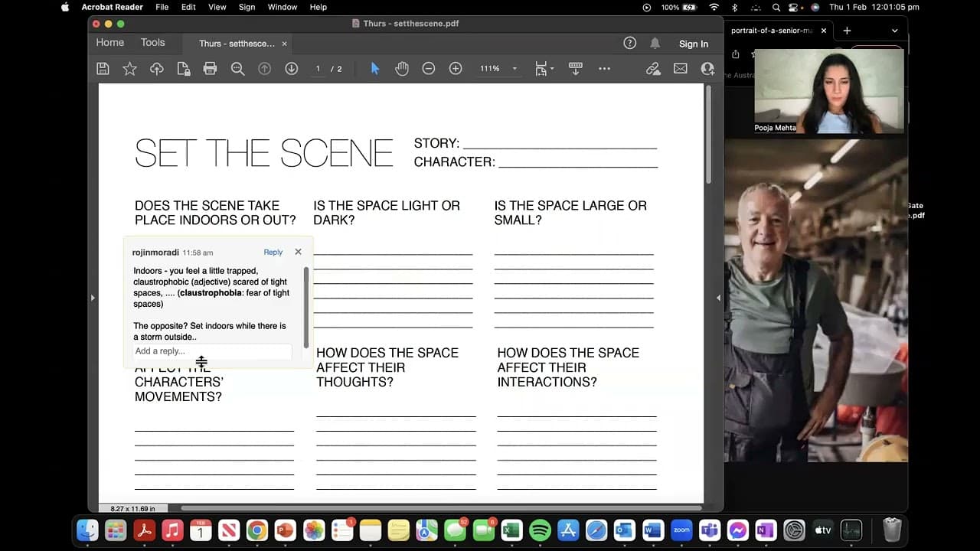Viewport: 980px width, 551px height.
Task: Expand the browser tab list chevron
Action: click(x=894, y=31)
